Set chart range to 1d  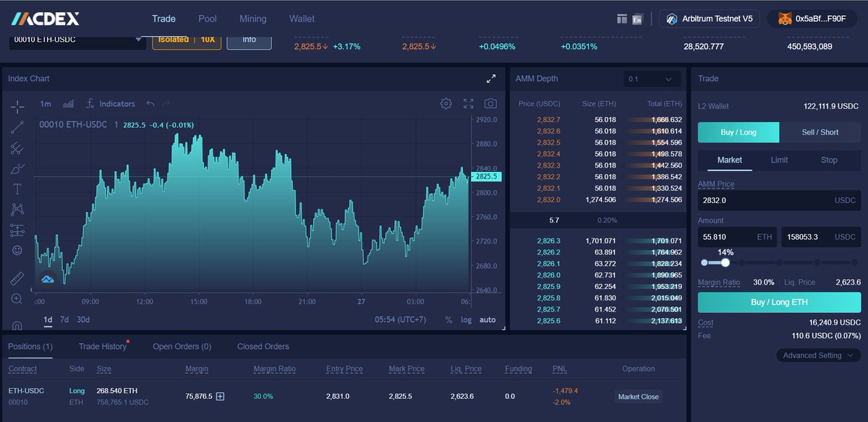[x=48, y=319]
